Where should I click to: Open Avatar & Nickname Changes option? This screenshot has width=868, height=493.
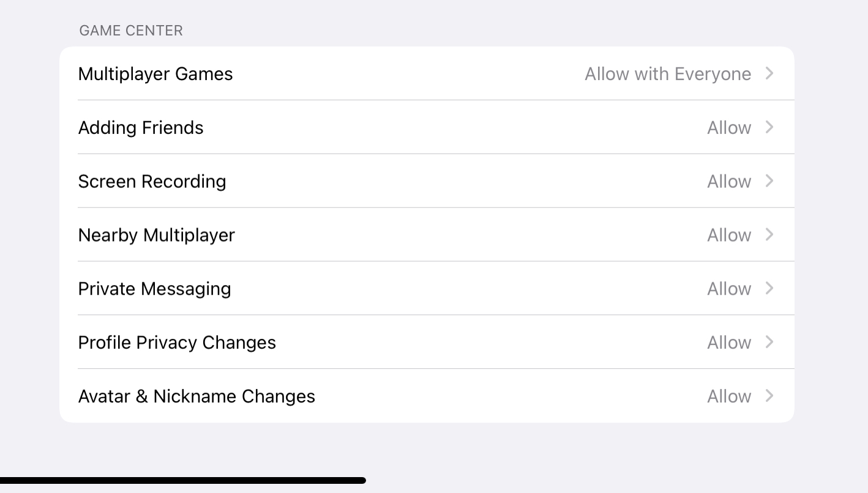(x=196, y=396)
